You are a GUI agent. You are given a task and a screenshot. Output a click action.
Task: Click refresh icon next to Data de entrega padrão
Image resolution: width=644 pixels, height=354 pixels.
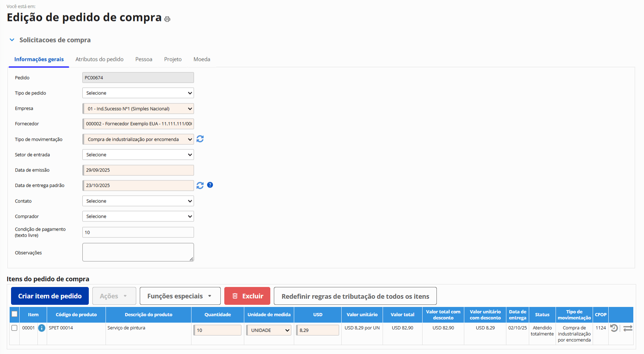click(200, 185)
